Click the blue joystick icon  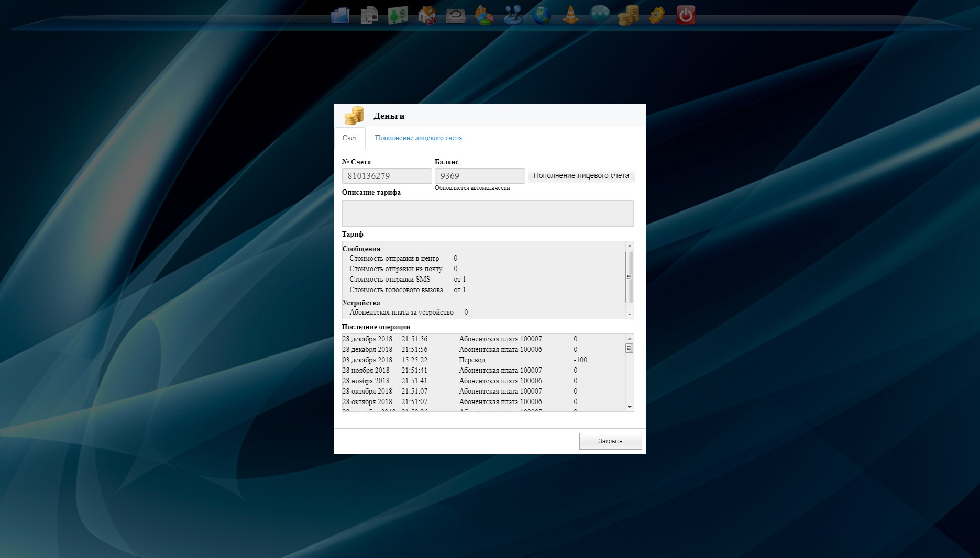pyautogui.click(x=513, y=15)
